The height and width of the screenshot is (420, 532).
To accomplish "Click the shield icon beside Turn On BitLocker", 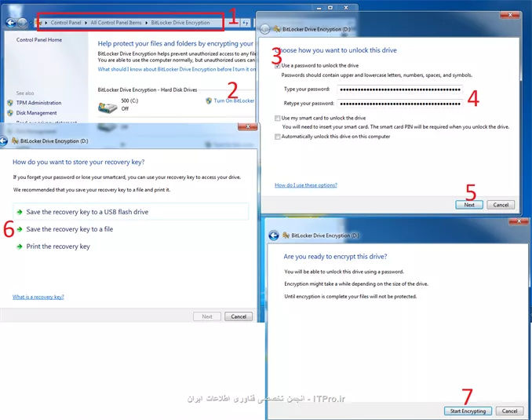I will click(209, 100).
